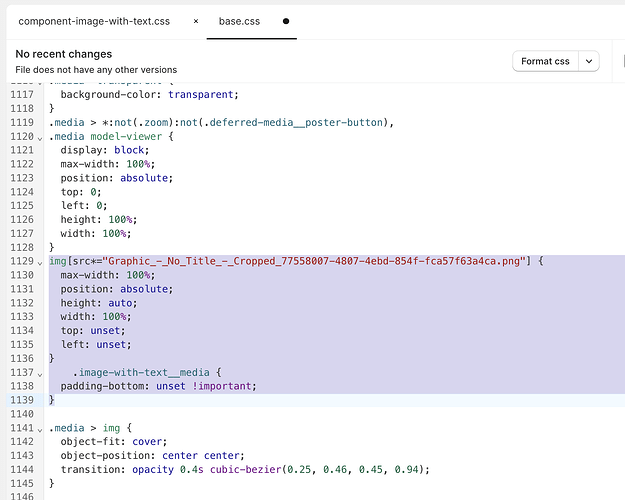Collapse the .image-with-text__media block at line 1137

click(x=39, y=372)
